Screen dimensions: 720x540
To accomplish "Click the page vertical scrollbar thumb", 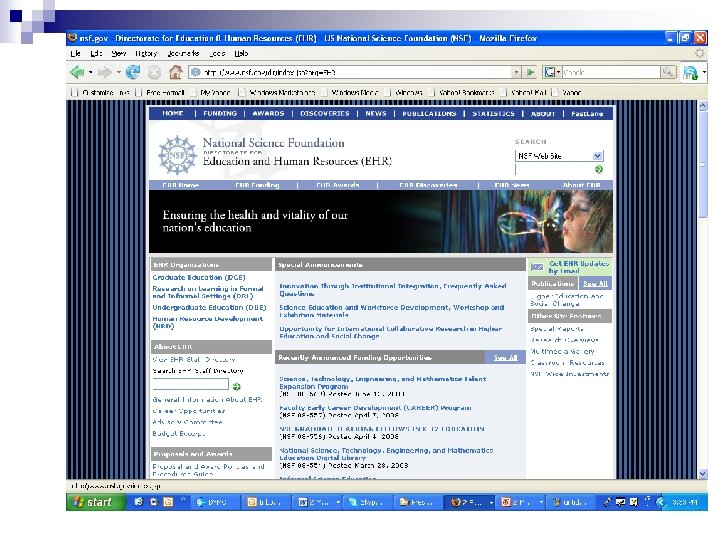I will (x=703, y=164).
